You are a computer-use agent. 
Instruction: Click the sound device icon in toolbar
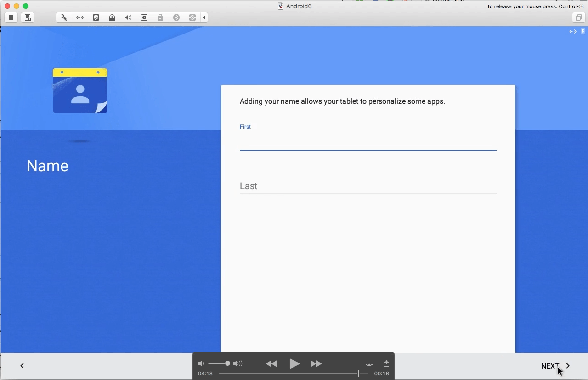[x=128, y=17]
